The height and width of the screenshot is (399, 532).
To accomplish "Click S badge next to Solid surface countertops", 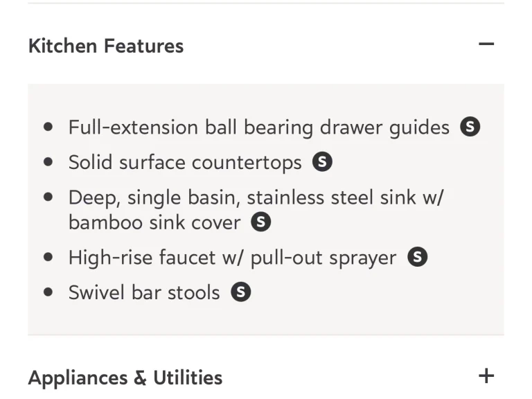I will point(322,161).
